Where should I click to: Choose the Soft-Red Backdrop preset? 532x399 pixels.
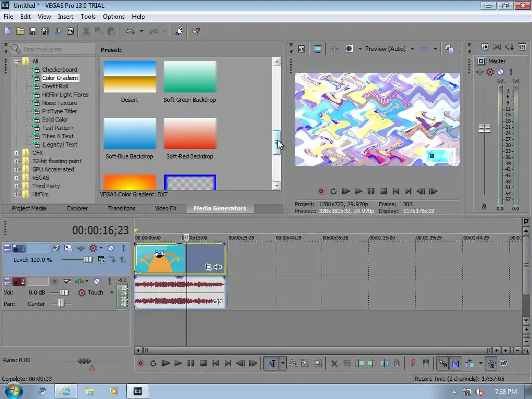[190, 134]
